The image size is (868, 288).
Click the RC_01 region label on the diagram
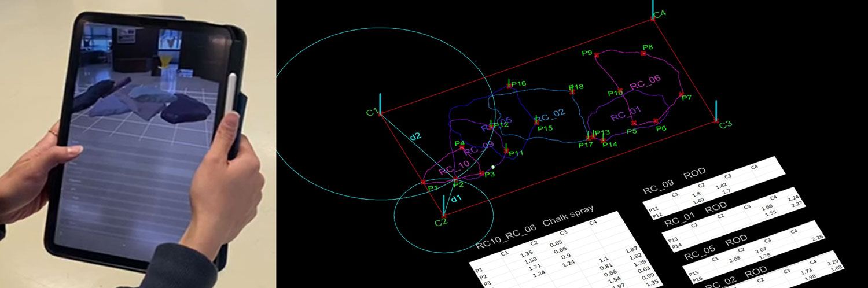point(626,114)
